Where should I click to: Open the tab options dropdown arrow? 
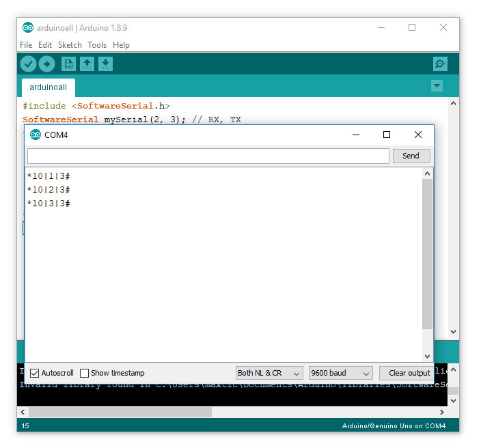point(437,86)
